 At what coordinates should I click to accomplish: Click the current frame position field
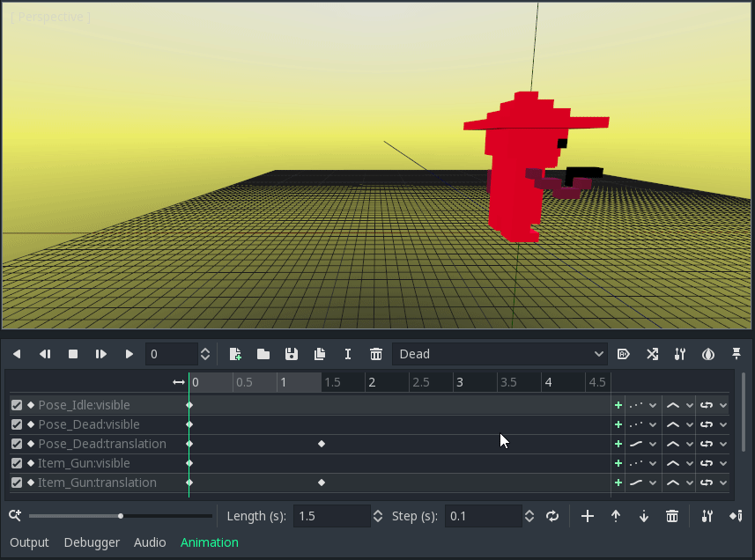(172, 354)
